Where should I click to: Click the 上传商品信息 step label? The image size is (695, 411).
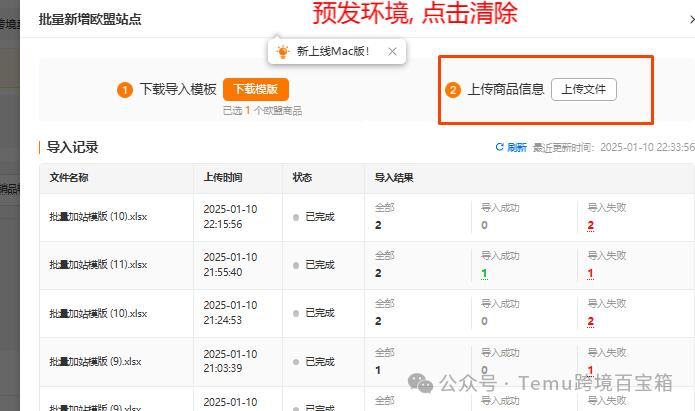tap(506, 90)
